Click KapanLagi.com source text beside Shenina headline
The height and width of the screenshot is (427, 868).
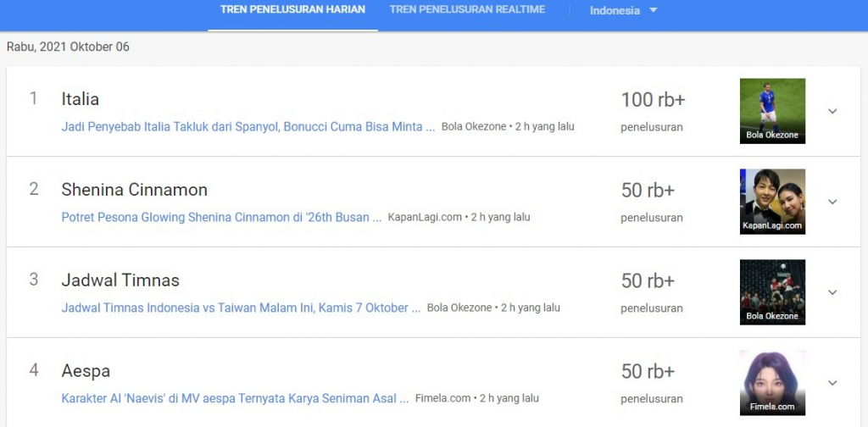tap(425, 218)
